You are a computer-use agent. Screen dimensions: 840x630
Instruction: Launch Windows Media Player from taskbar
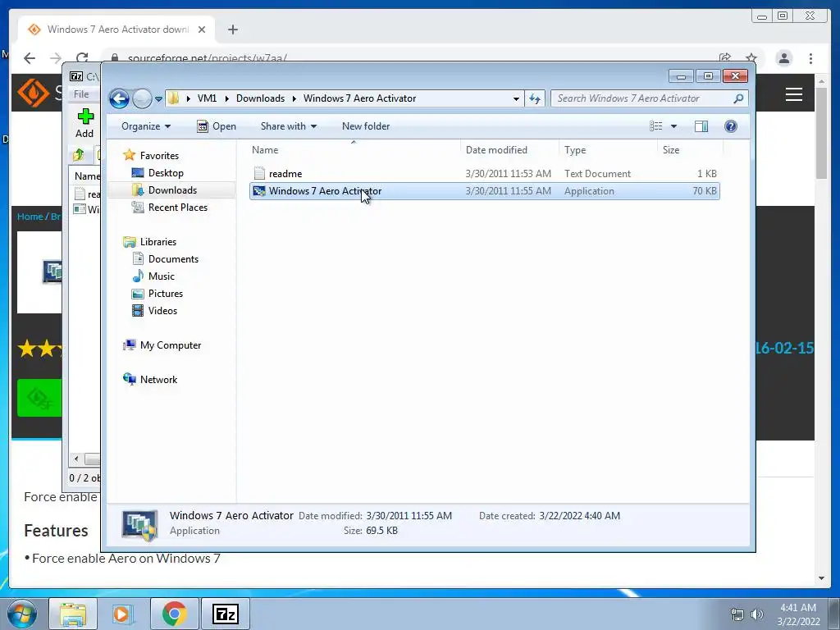pyautogui.click(x=122, y=614)
